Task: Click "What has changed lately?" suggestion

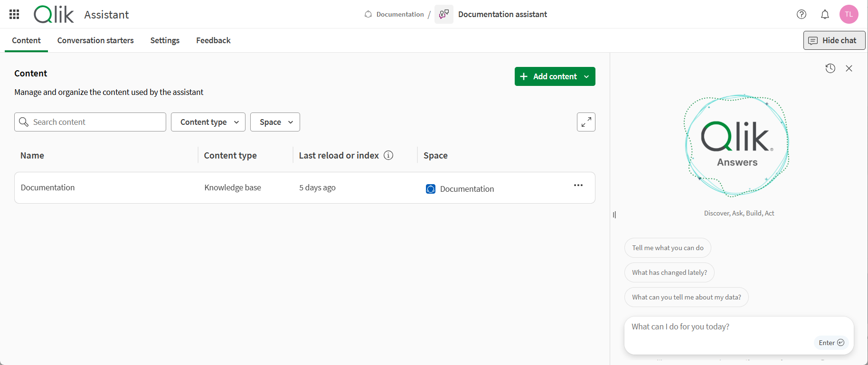Action: pyautogui.click(x=669, y=272)
